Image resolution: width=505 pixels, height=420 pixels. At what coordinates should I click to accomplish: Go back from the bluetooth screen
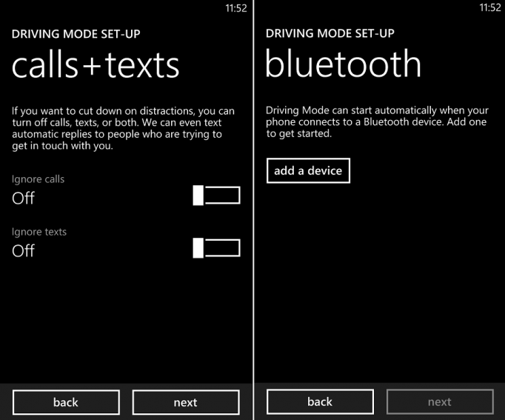320,401
